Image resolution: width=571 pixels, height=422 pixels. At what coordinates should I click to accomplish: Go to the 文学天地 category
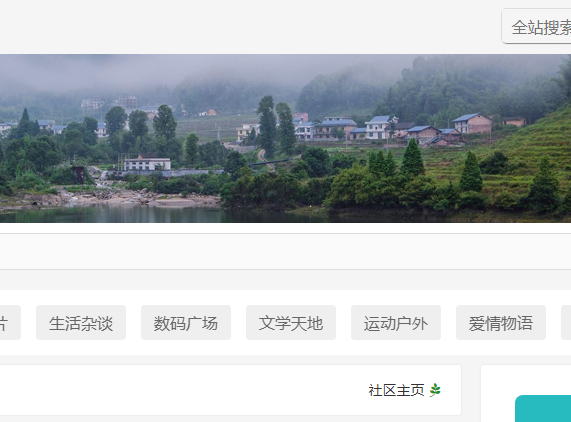(x=291, y=323)
